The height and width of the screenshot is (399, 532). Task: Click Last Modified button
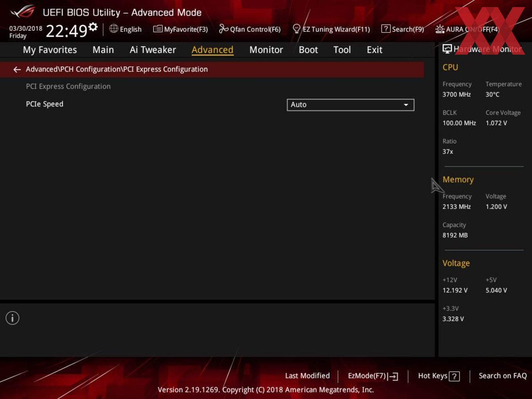tap(307, 376)
